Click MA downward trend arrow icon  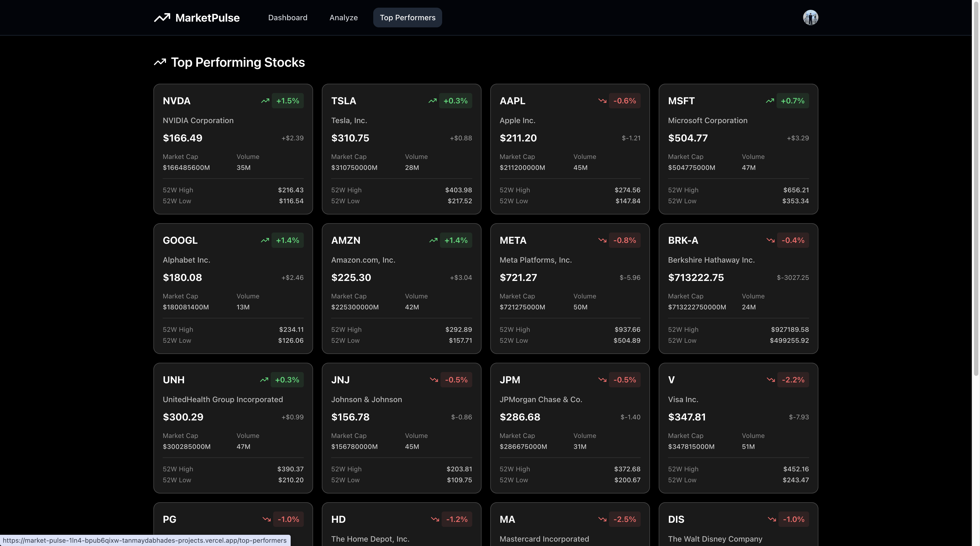coord(602,519)
